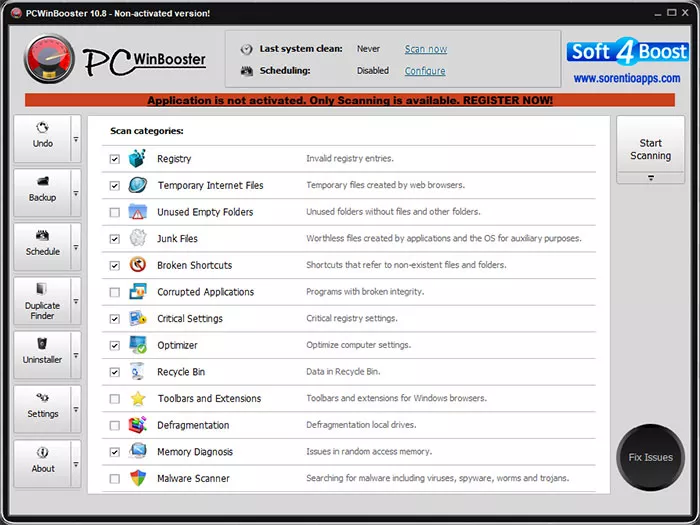Expand the arrow next to Duplicate Finder

[x=76, y=301]
